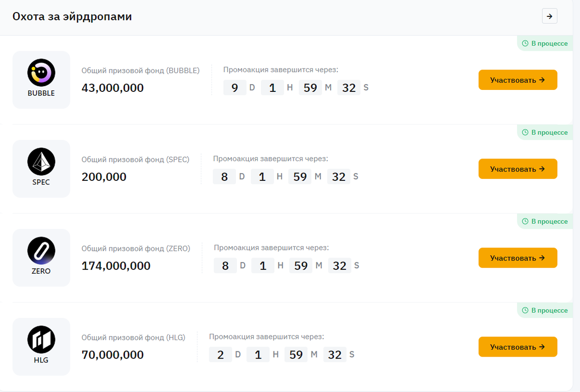Join the BUBBLE airdrop via Участвовать
This screenshot has height=392, width=580.
pyautogui.click(x=518, y=80)
